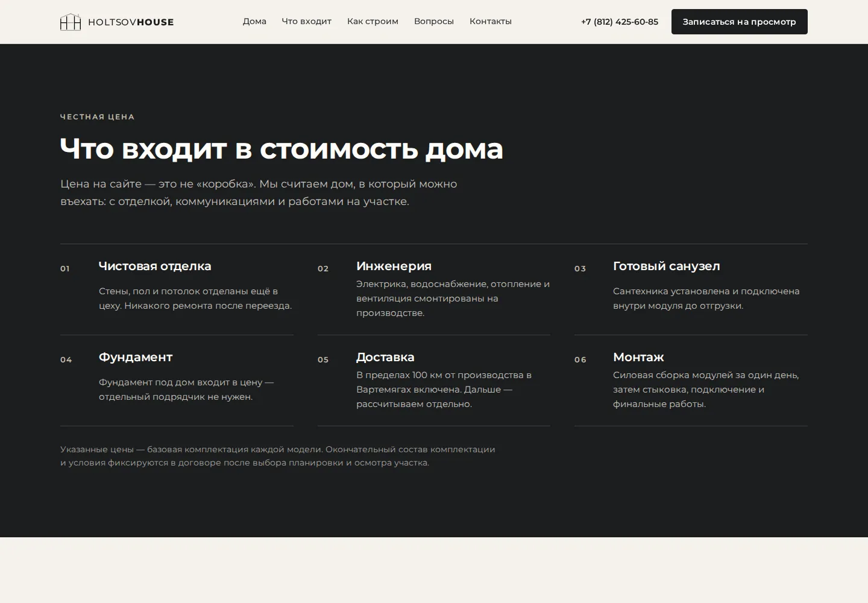
Task: Click footnote starting Указанные цены
Action: click(x=278, y=456)
